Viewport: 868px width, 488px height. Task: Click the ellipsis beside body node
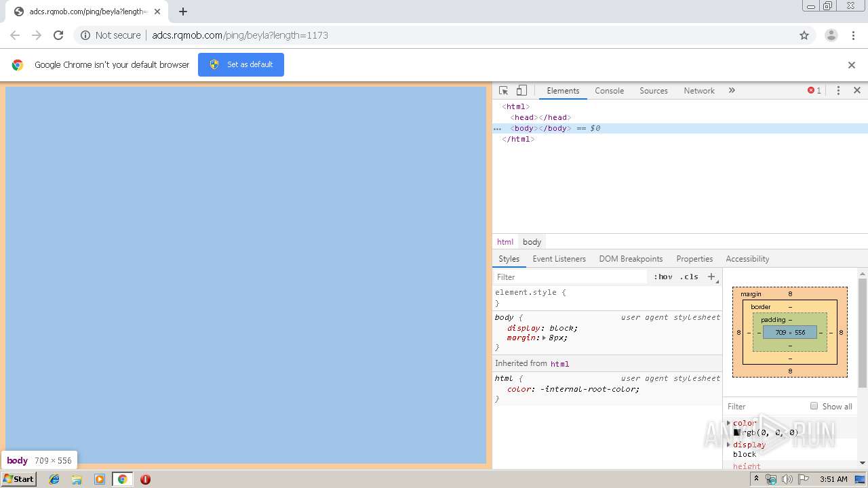click(497, 129)
